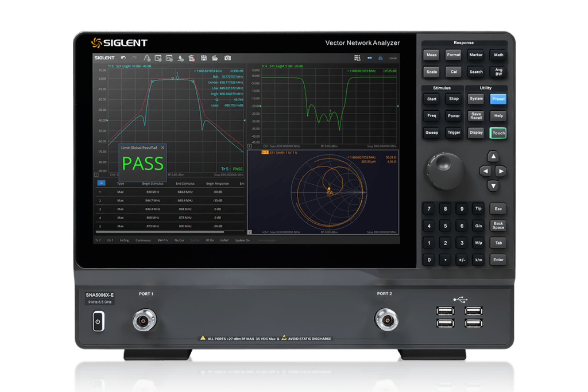Click the undo arrow in the toolbar
This screenshot has height=392, width=588.
point(123,58)
